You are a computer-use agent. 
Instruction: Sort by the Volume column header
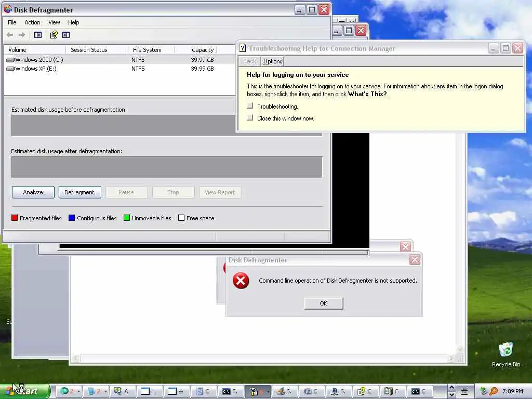(x=35, y=50)
